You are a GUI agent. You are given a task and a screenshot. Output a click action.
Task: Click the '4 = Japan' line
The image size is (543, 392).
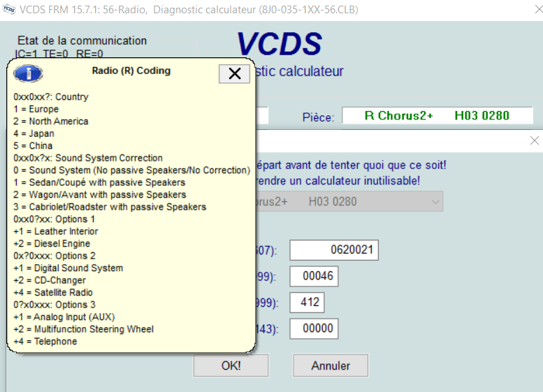[x=34, y=133]
